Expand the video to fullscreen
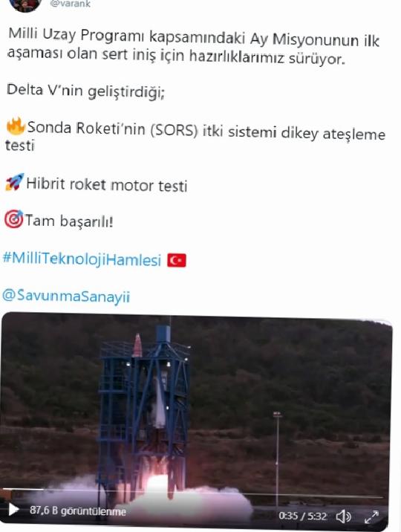The height and width of the screenshot is (532, 401). click(x=371, y=517)
